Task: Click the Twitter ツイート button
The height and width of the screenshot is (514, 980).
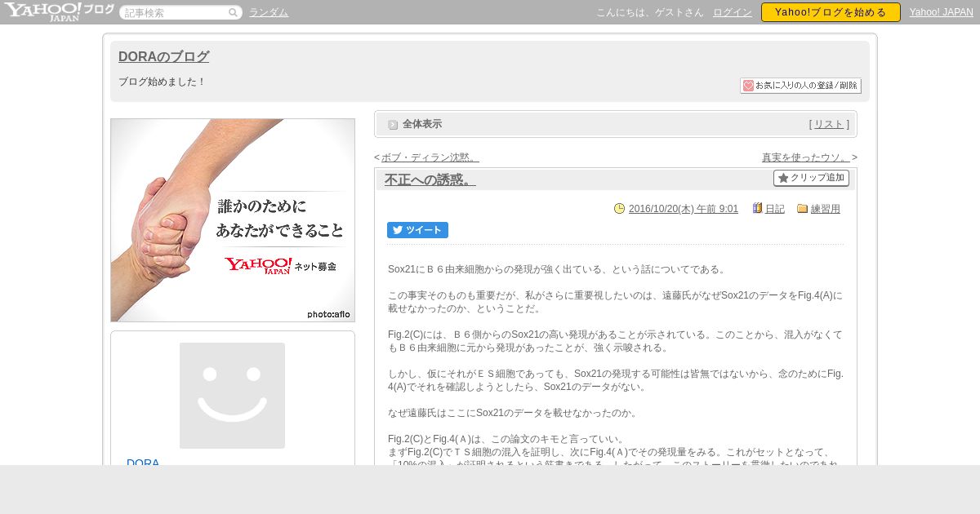Action: click(x=417, y=230)
